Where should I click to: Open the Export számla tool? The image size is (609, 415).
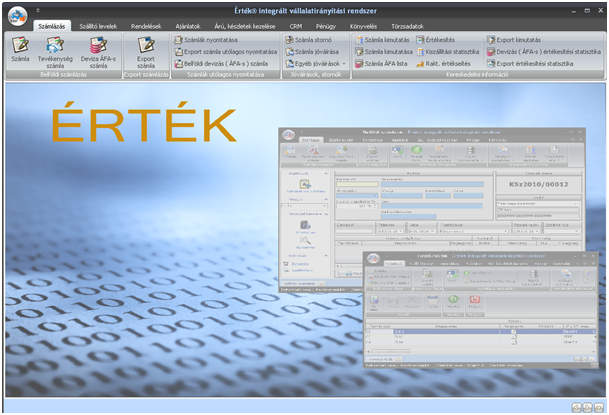(x=146, y=52)
